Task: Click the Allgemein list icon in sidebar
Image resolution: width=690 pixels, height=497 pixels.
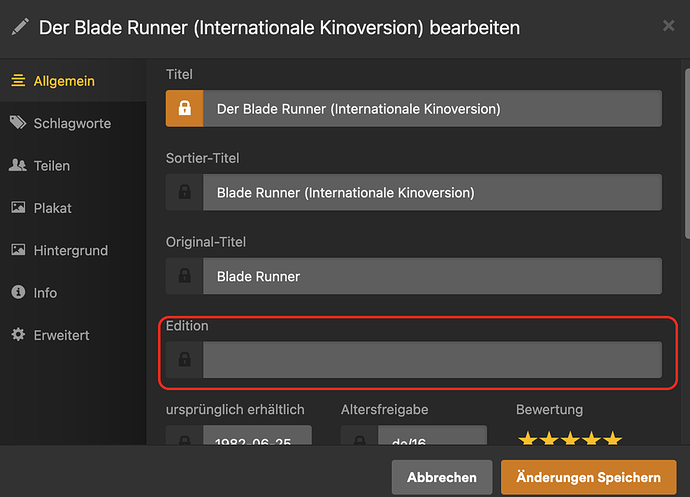Action: pos(18,81)
